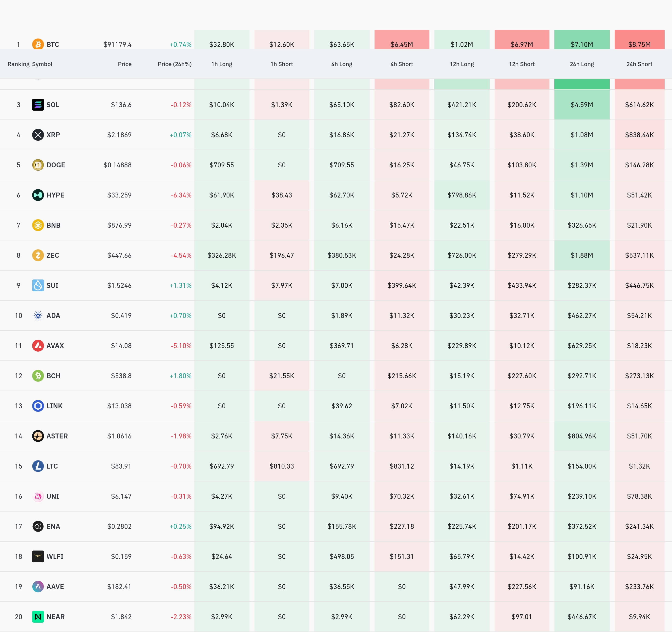Click the DOGE Dogecoin icon
The image size is (672, 632).
coord(38,165)
